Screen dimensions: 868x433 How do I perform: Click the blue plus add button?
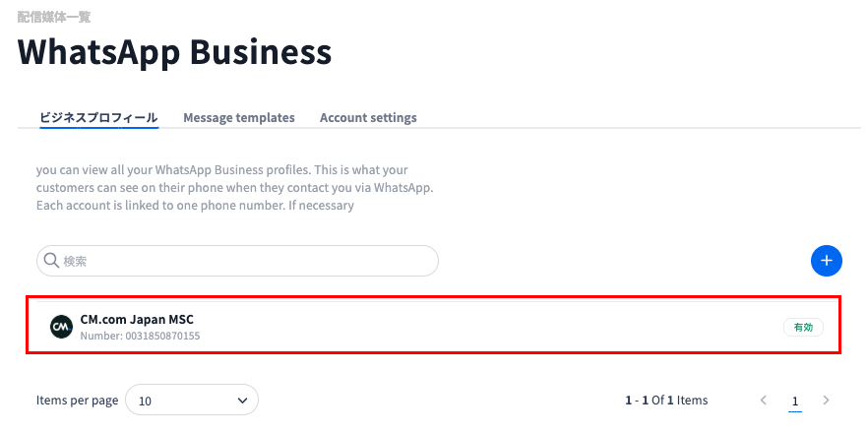[x=827, y=261]
